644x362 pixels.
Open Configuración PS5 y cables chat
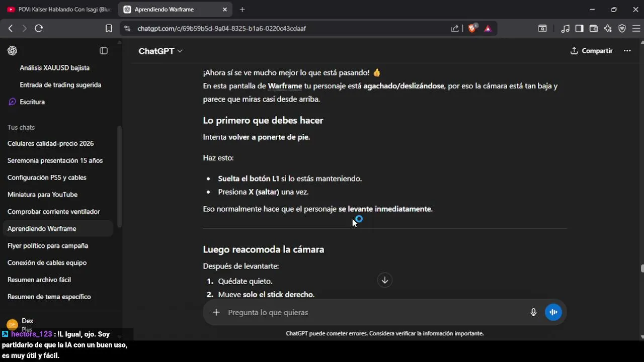58,177
